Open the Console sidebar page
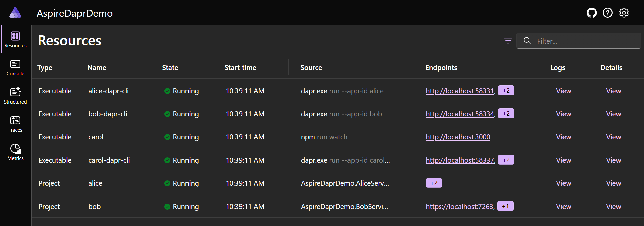Viewport: 644px width, 226px height. [x=15, y=68]
